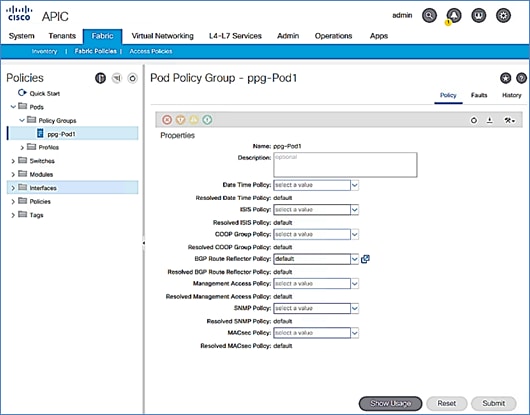Open the Operations menu
The height and width of the screenshot is (415, 530).
point(334,36)
